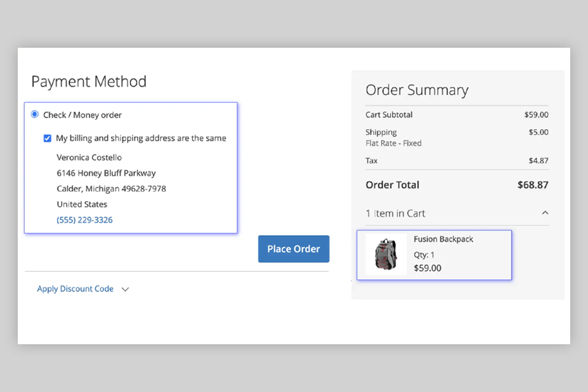Viewport: 588px width, 392px height.
Task: Click the Qty: 1 text
Action: (x=424, y=255)
